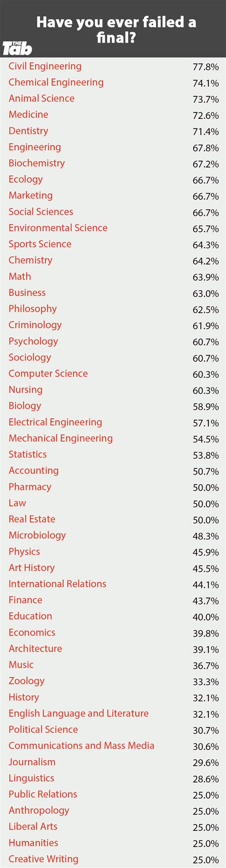
Task: Click the 45.9% value for Physics
Action: click(205, 553)
